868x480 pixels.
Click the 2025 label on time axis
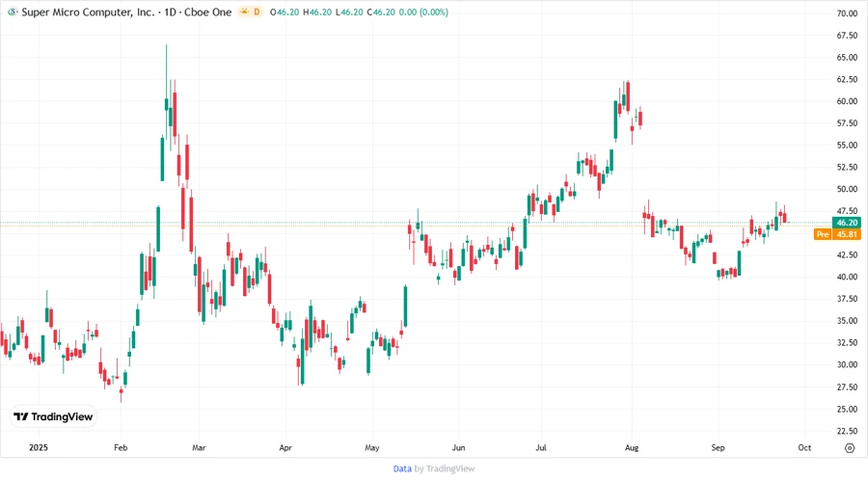coord(39,448)
